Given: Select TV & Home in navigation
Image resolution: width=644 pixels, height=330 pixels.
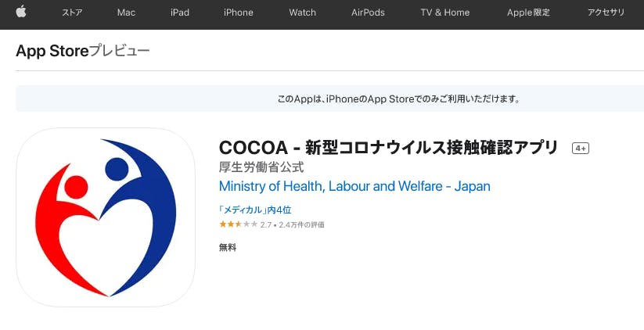Looking at the screenshot, I should 444,13.
